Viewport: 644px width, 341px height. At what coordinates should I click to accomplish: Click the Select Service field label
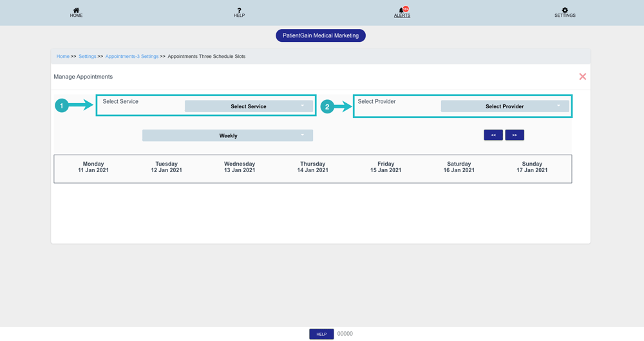pos(120,101)
